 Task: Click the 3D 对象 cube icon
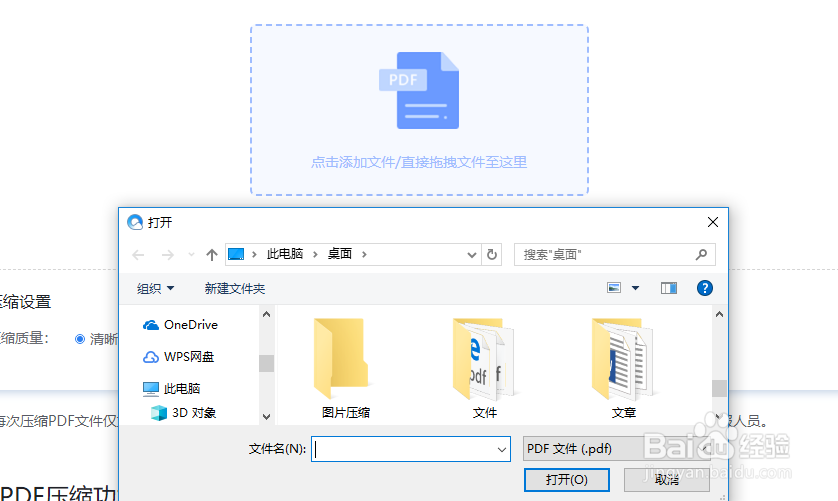click(159, 413)
